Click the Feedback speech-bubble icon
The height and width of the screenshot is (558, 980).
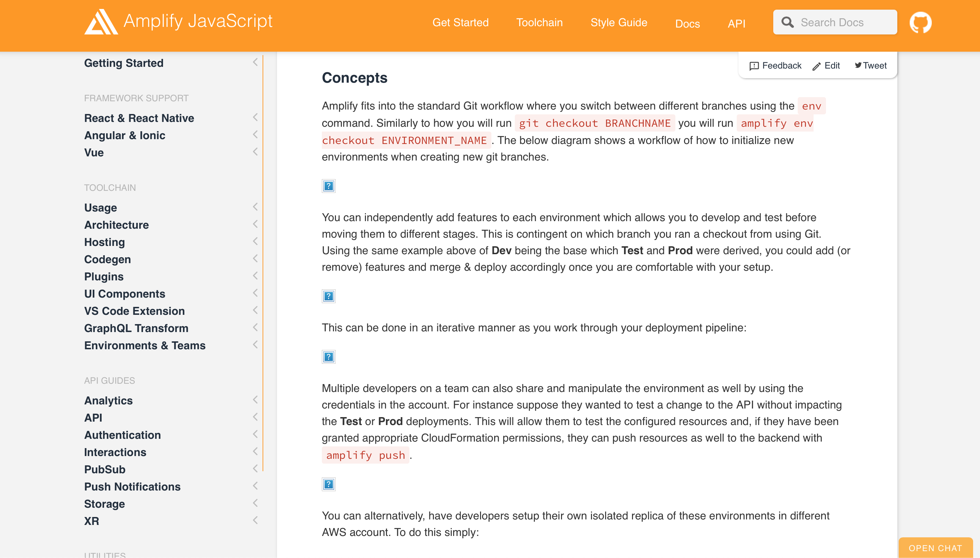[x=754, y=65]
